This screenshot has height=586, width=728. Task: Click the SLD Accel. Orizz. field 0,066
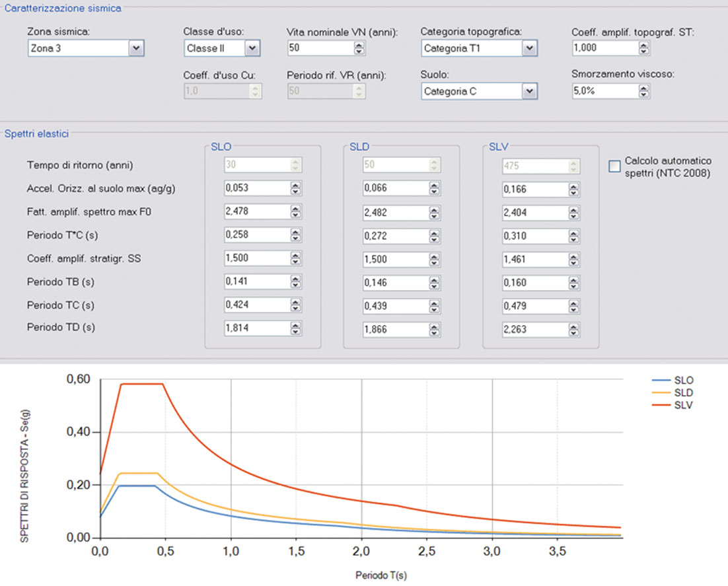pyautogui.click(x=396, y=188)
